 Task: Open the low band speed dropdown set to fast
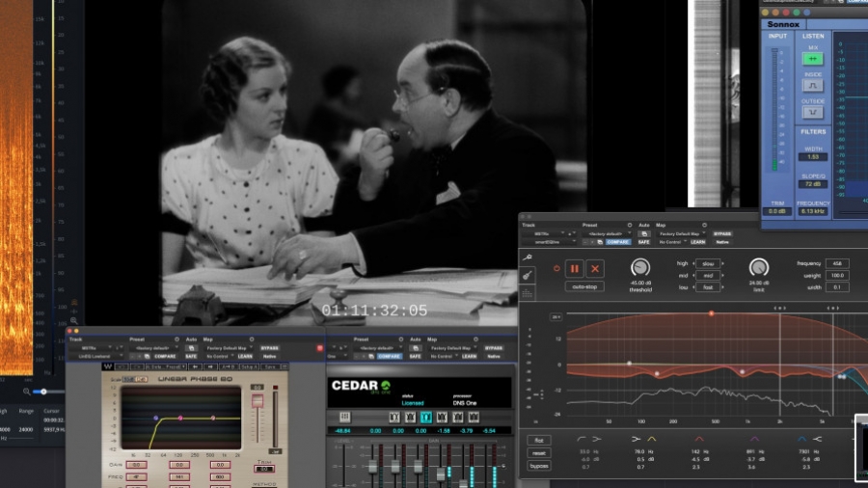pyautogui.click(x=709, y=286)
